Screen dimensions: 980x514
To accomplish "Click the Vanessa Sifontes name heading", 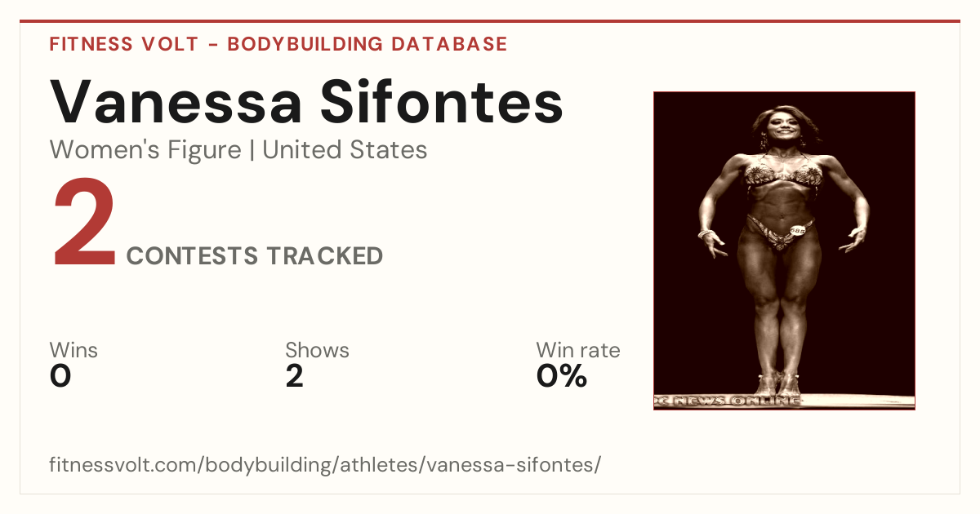I will coord(306,102).
